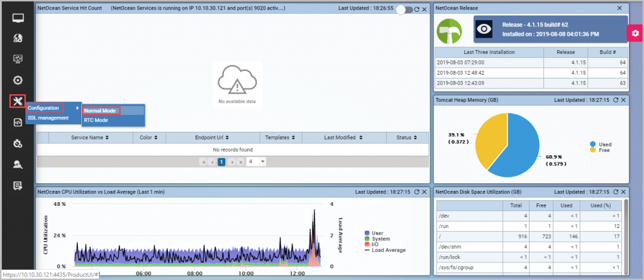Click the eye icon in release banner
The image size is (644, 280).
pos(484,29)
